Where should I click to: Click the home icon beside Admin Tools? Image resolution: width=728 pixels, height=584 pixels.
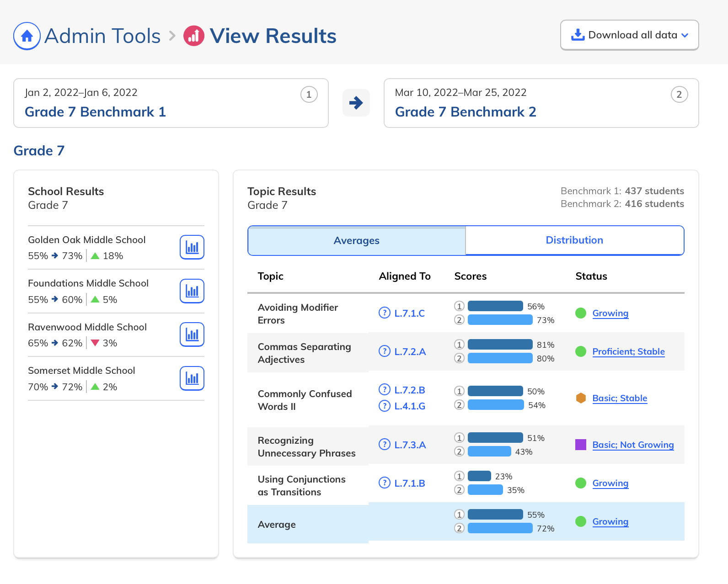coord(27,36)
